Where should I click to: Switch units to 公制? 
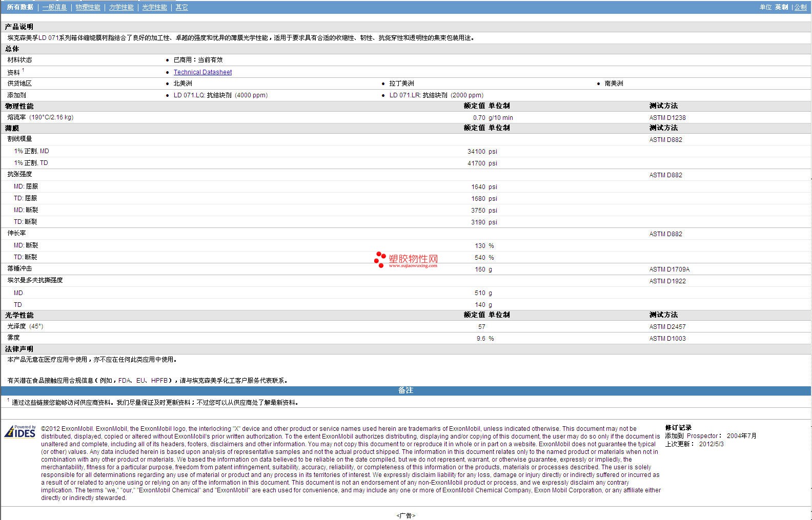point(800,7)
